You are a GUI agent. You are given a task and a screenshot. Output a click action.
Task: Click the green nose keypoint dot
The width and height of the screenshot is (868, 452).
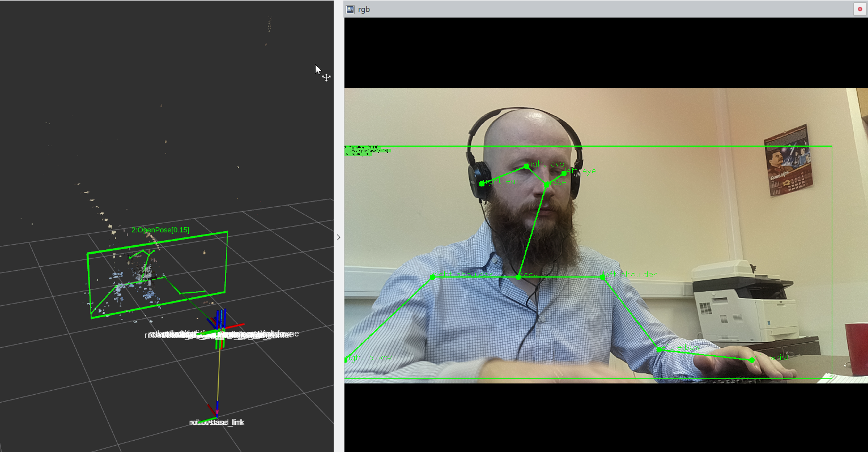546,184
